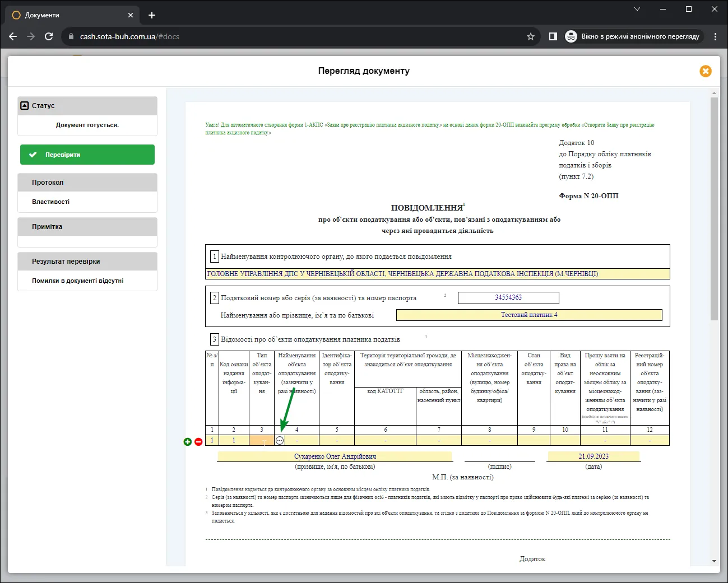Go back to previous page
Viewport: 728px width, 583px height.
point(13,36)
